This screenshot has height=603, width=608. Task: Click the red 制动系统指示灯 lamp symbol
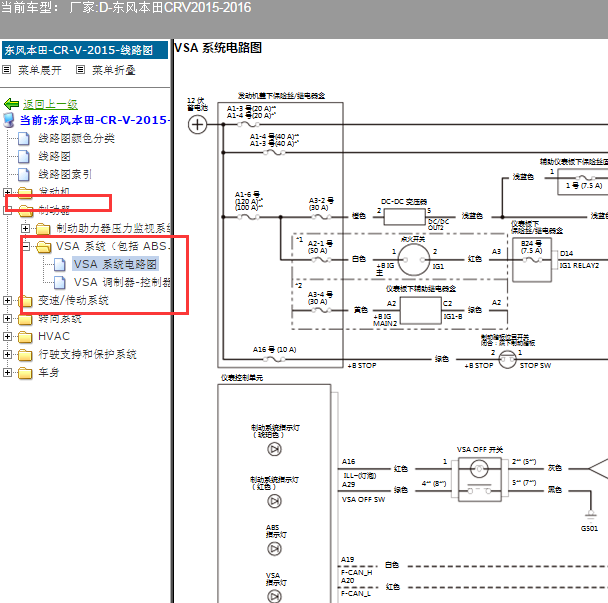275,501
